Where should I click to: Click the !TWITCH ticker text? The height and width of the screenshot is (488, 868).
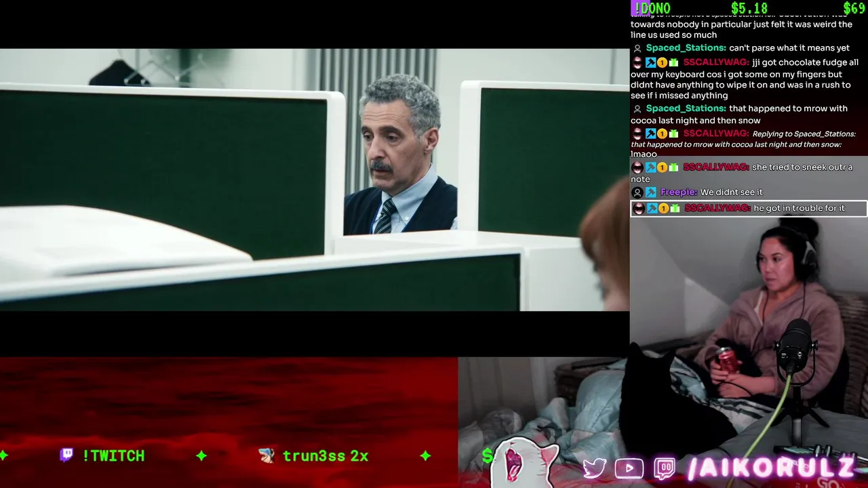coord(113,455)
